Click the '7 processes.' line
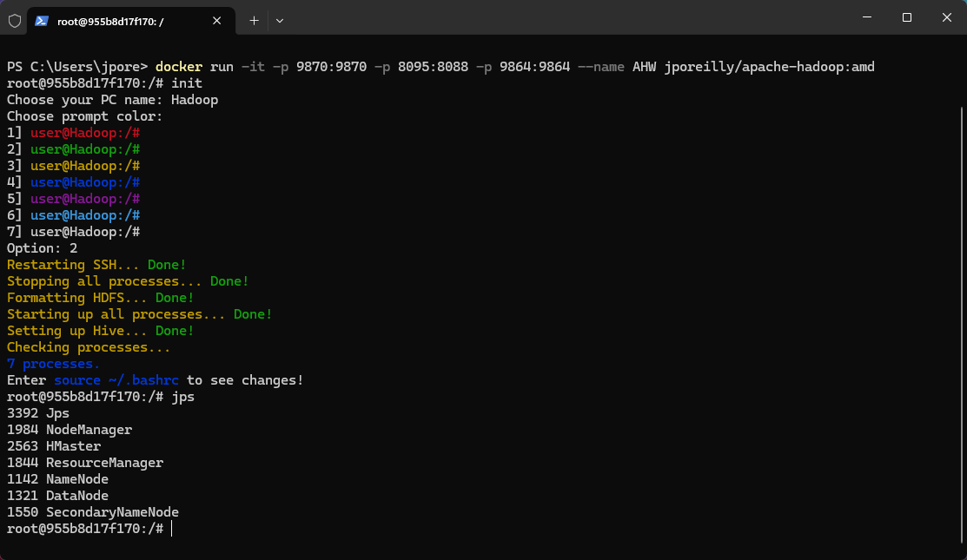 (53, 364)
